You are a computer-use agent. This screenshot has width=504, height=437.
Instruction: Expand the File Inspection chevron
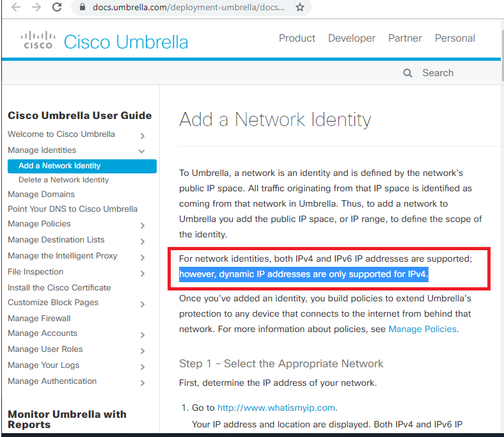(143, 274)
